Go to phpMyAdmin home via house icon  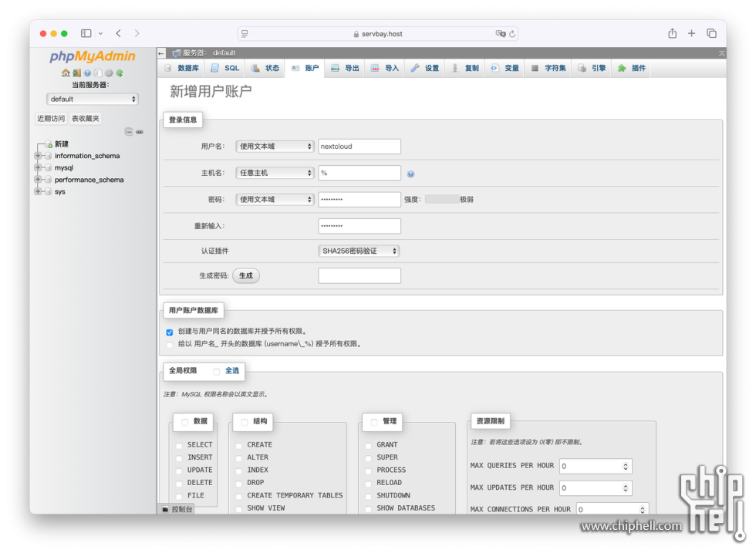[66, 72]
